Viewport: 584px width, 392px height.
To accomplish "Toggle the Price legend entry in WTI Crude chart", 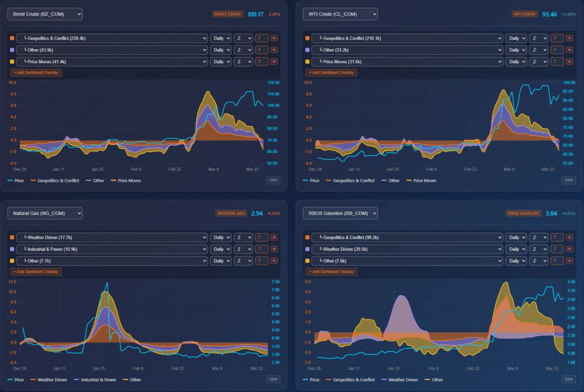I will click(311, 181).
